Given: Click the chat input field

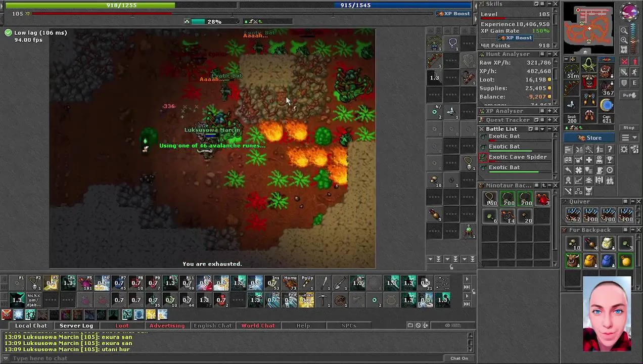Looking at the screenshot, I should (x=227, y=358).
